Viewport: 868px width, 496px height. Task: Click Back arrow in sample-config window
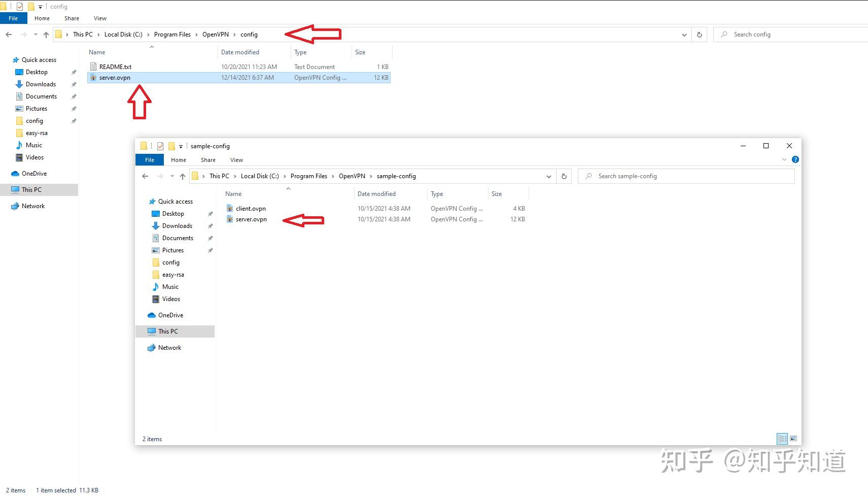point(145,176)
